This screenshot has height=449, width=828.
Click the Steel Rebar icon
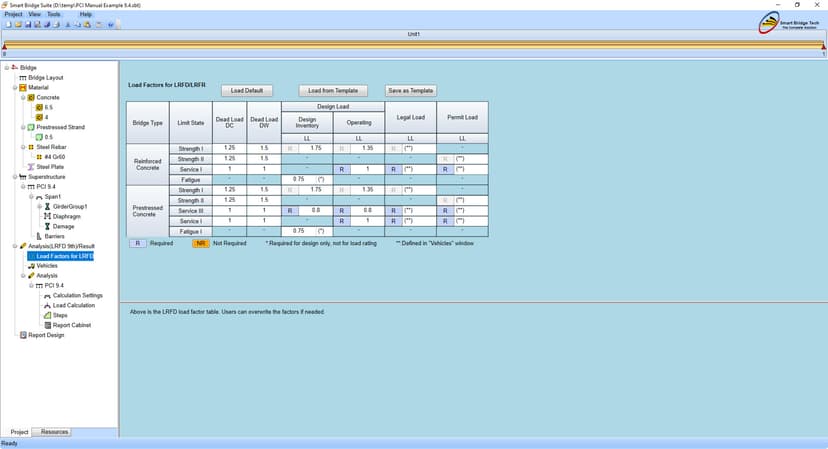[31, 147]
